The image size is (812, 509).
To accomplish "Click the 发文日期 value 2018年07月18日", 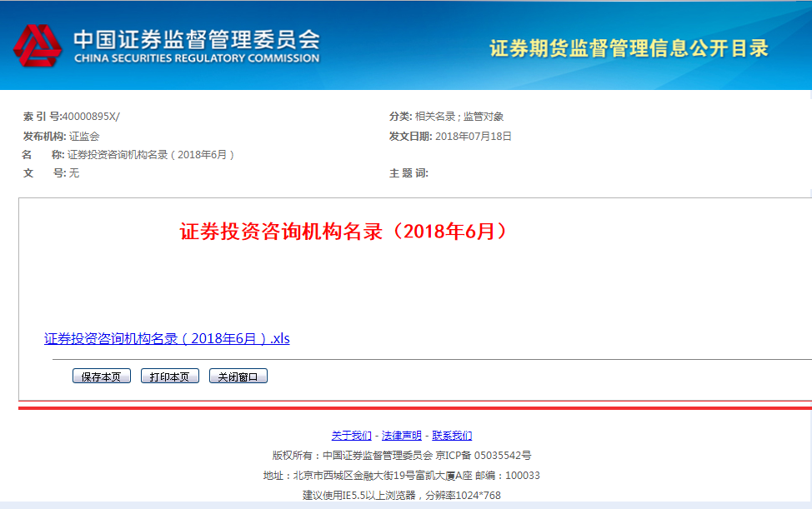I will (474, 137).
